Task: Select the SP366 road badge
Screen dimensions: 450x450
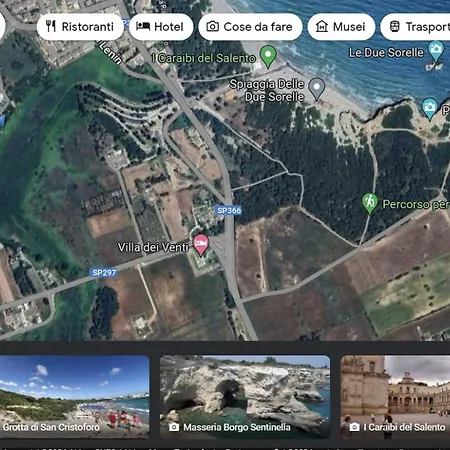Action: (229, 210)
